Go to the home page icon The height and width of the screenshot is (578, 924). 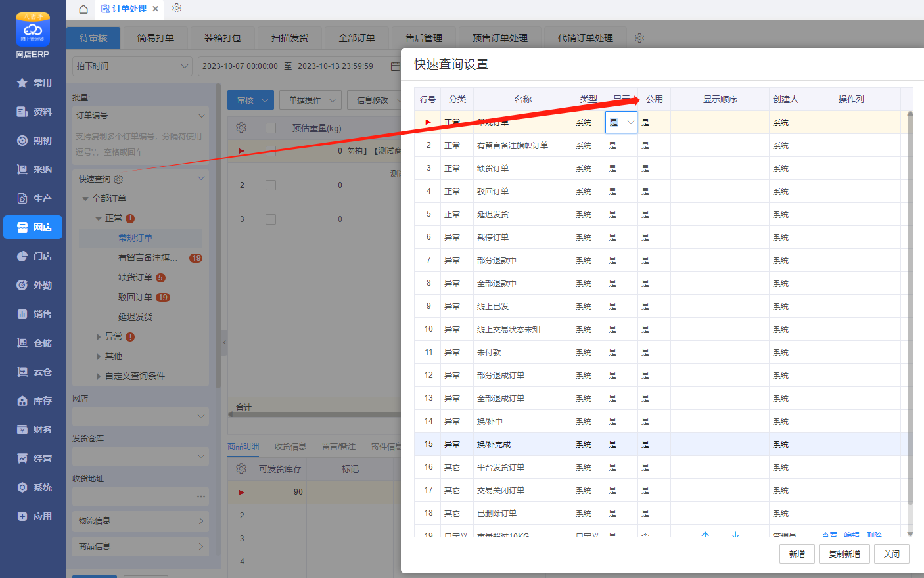point(83,9)
